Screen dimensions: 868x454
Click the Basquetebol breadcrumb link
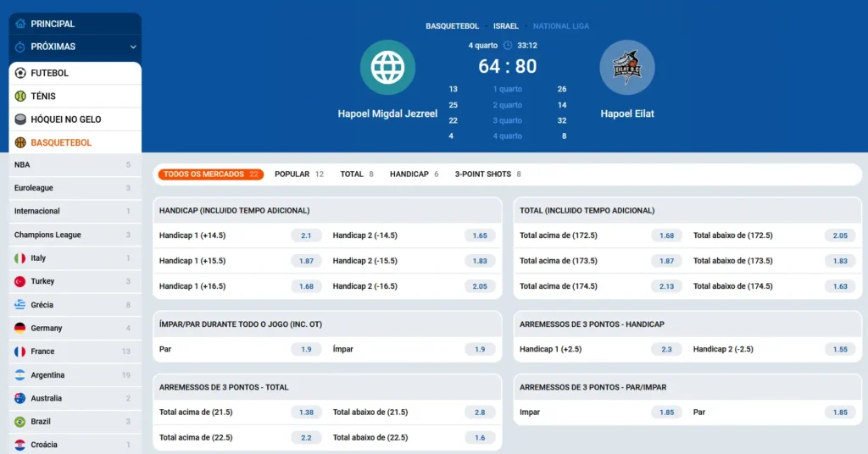452,26
